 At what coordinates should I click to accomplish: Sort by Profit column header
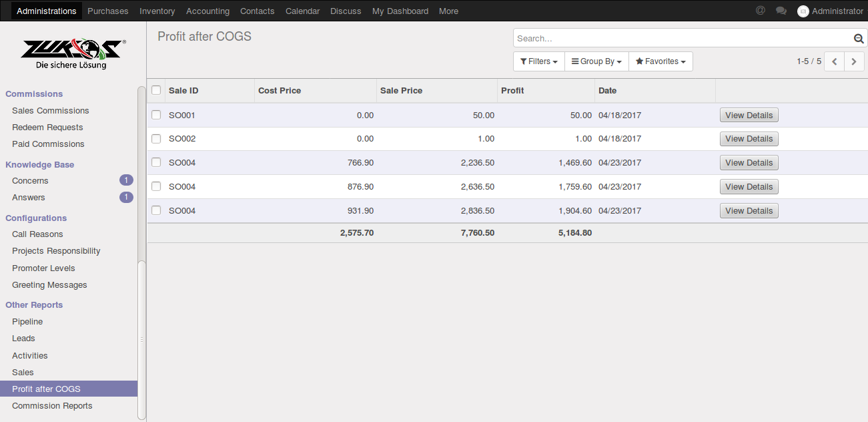click(546, 90)
